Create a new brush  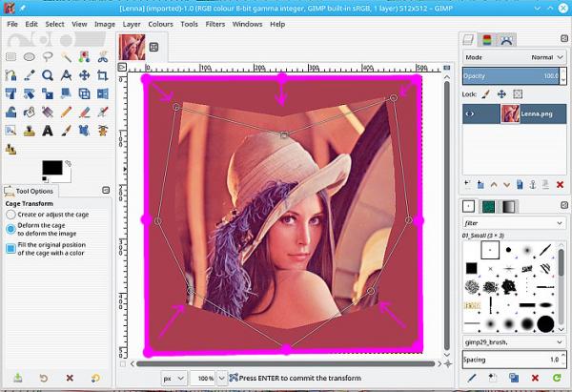pyautogui.click(x=493, y=378)
